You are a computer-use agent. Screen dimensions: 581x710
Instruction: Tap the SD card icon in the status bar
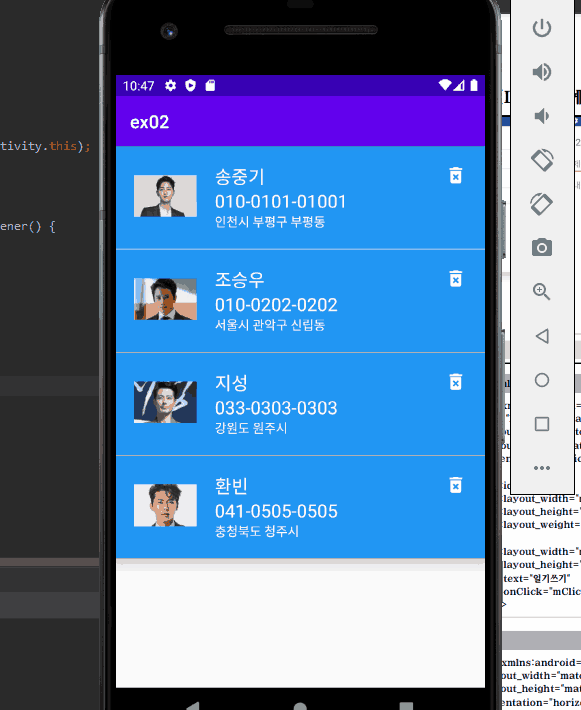210,85
